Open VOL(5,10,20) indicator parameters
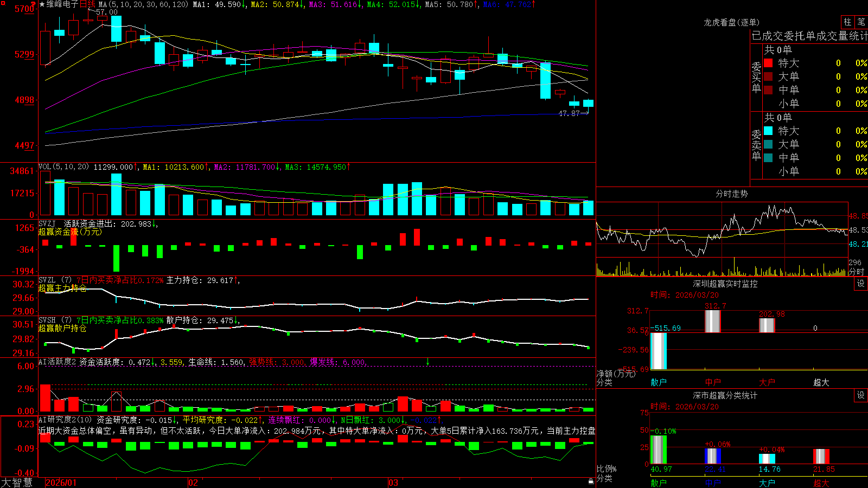This screenshot has width=868, height=488. pyautogui.click(x=63, y=167)
